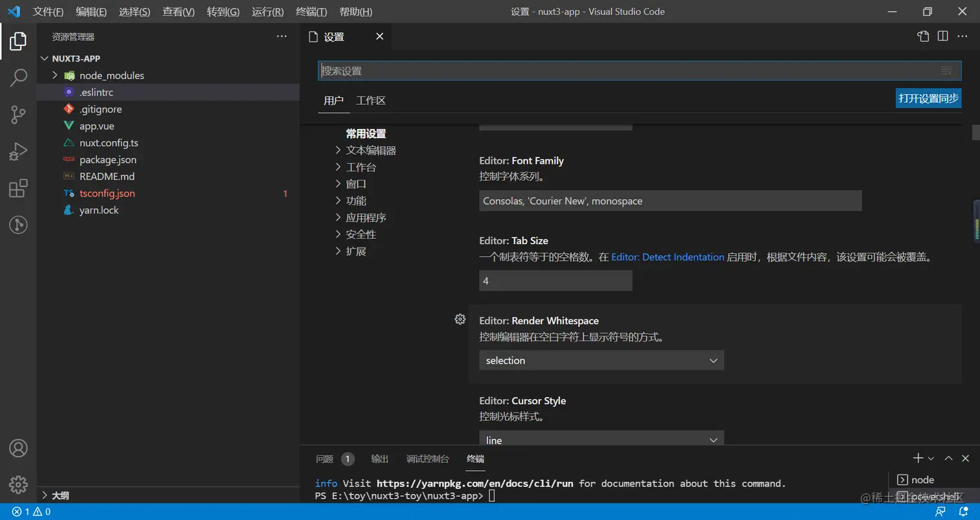Image resolution: width=980 pixels, height=520 pixels.
Task: Click the Manage gear icon
Action: (18, 484)
